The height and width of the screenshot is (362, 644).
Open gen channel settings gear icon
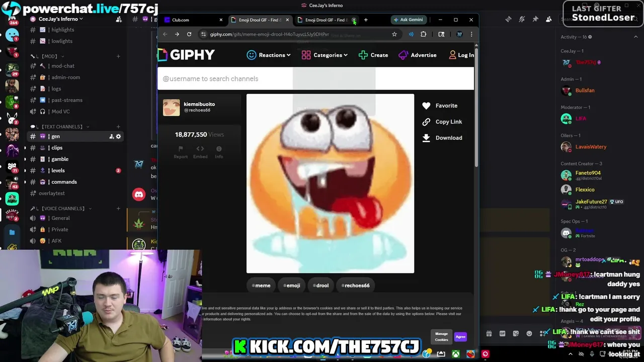coord(118,136)
